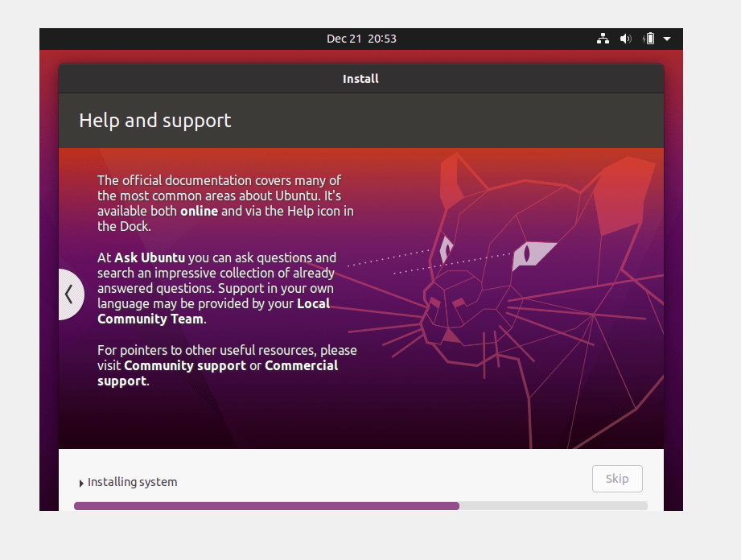Check the battery indicator icon
This screenshot has width=741, height=560.
(649, 39)
